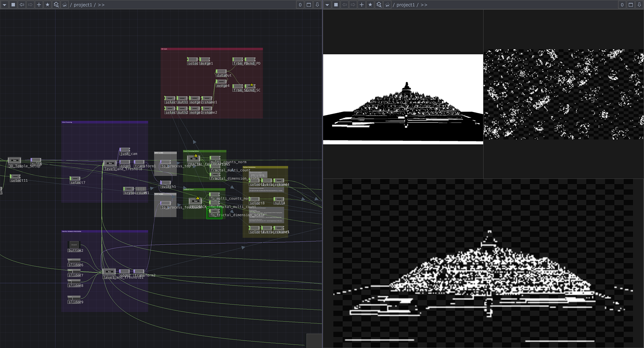Click the plus icon in left pane
Viewport: 644px width, 348px height.
(x=39, y=5)
